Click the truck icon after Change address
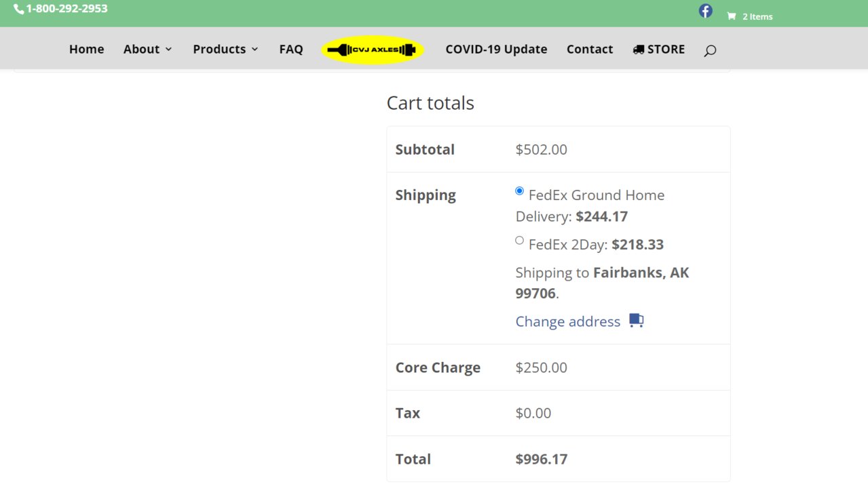This screenshot has height=499, width=868. [x=636, y=321]
